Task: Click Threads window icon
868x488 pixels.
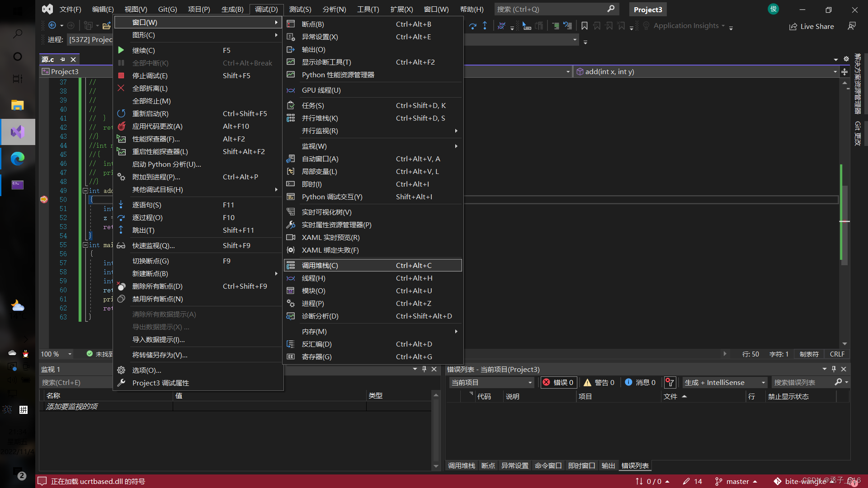Action: coord(291,278)
